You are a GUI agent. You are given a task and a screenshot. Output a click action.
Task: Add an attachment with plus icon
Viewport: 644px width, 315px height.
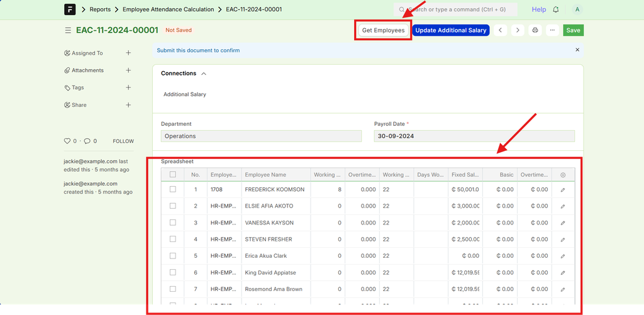click(x=128, y=70)
